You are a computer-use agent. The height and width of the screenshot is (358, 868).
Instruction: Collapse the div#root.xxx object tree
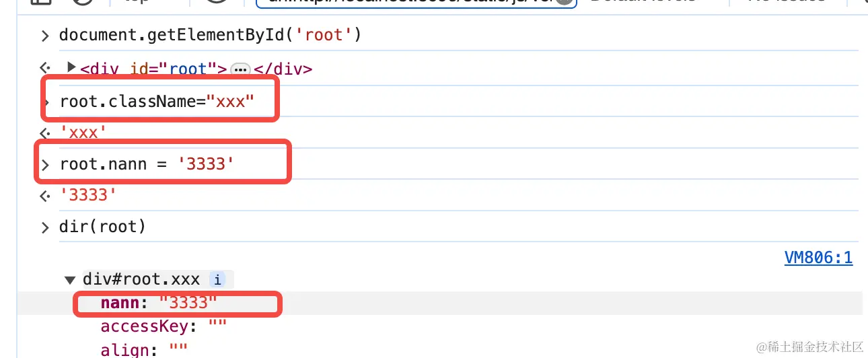point(70,280)
